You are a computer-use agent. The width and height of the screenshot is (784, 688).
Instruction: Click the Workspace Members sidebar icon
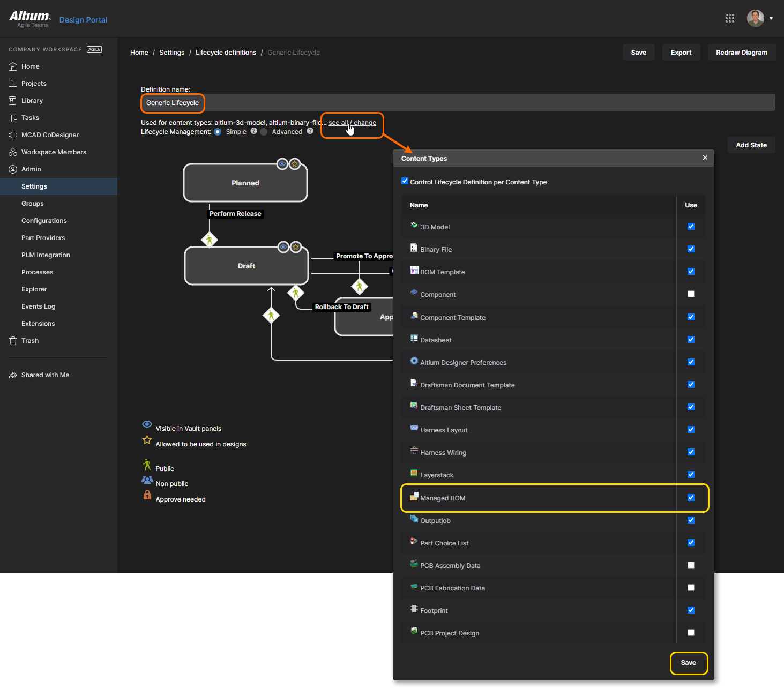pos(13,152)
